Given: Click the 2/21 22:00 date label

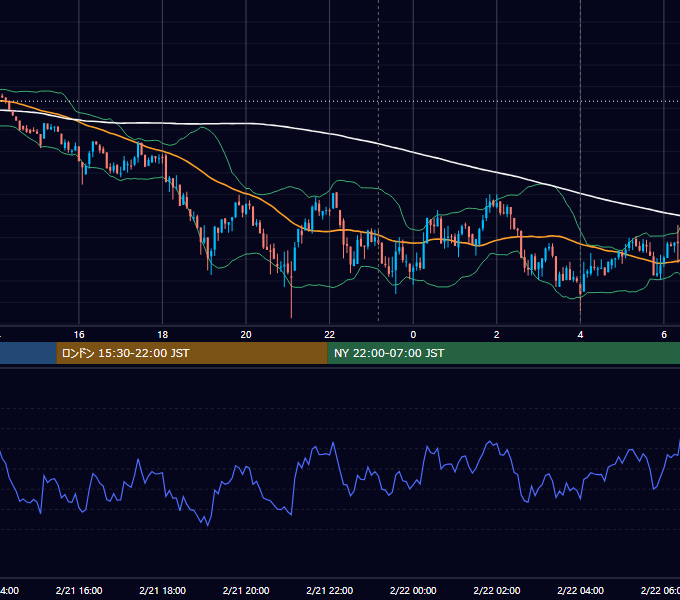Looking at the screenshot, I should 330,590.
